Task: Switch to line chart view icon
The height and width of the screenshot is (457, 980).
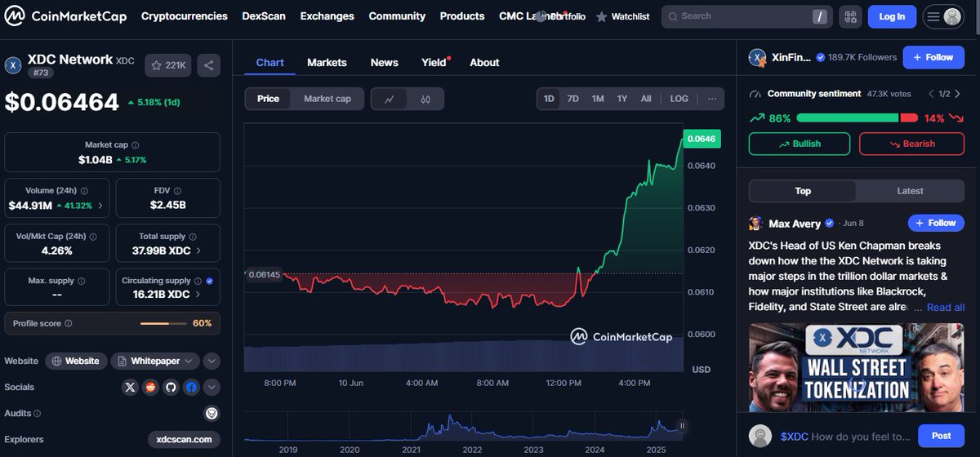Action: (390, 99)
